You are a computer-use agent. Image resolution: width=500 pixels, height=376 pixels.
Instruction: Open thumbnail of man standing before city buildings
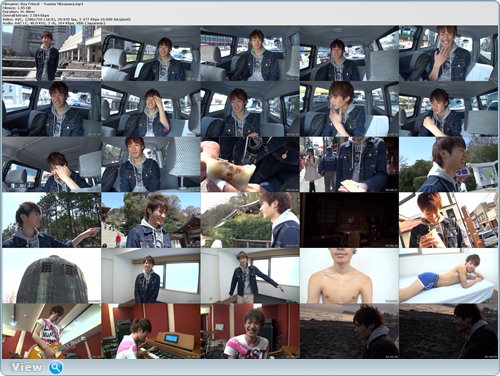click(x=52, y=53)
